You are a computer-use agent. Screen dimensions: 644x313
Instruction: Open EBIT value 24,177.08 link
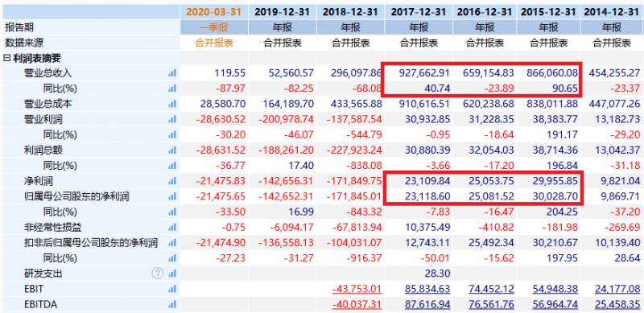(617, 289)
